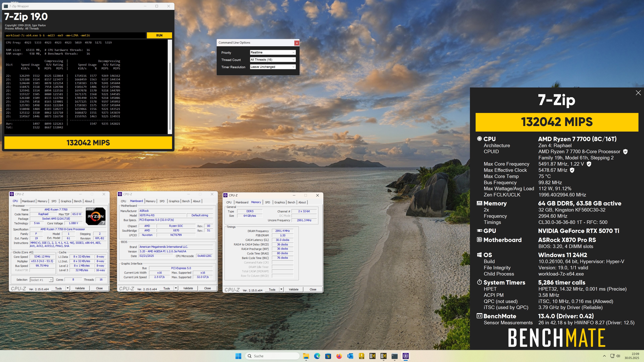The width and height of the screenshot is (644, 362).
Task: Click the GPU section icon in BenchMate
Action: [479, 231]
